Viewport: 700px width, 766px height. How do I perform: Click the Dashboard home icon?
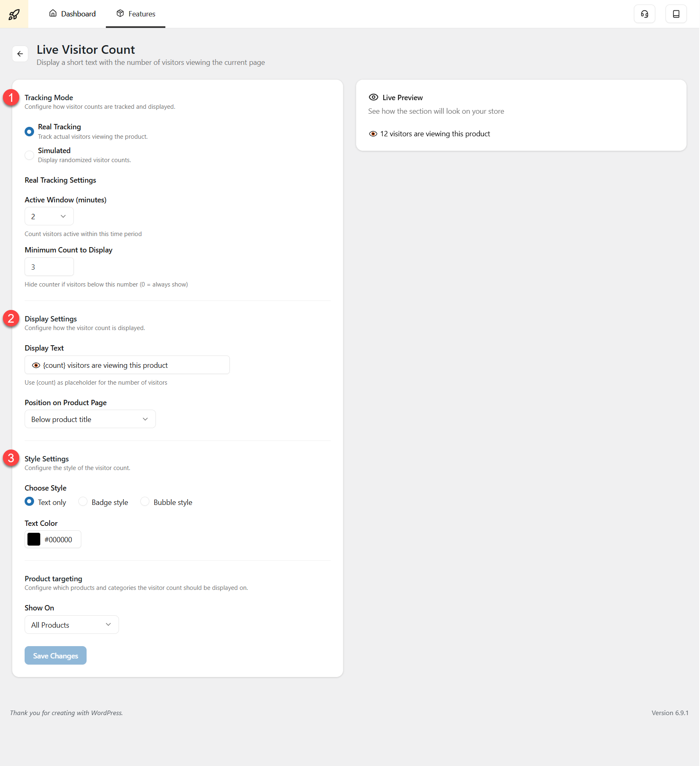click(x=53, y=14)
